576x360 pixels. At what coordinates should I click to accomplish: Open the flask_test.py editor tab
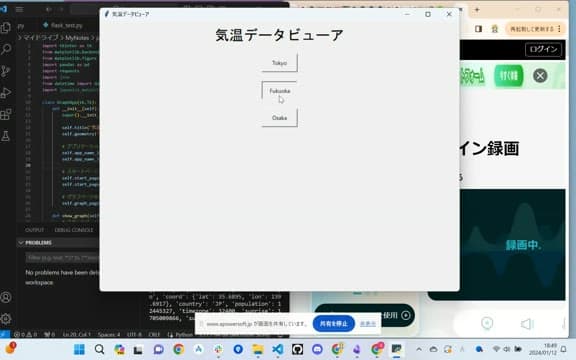(x=63, y=25)
